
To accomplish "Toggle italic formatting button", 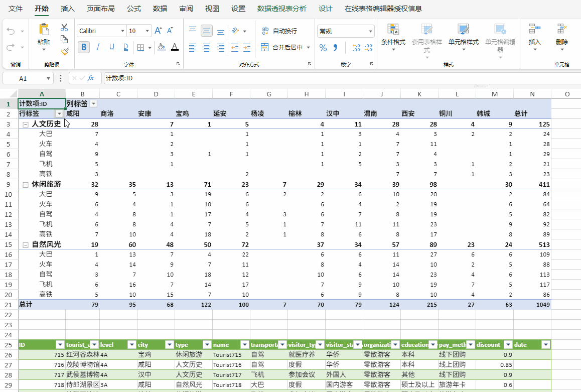I will (98, 47).
